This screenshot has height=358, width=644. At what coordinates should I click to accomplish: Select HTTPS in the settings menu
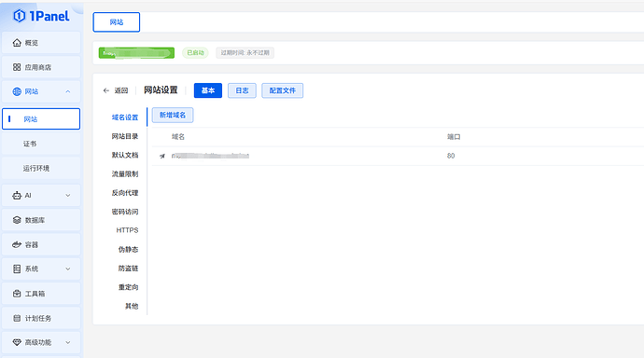click(x=127, y=230)
